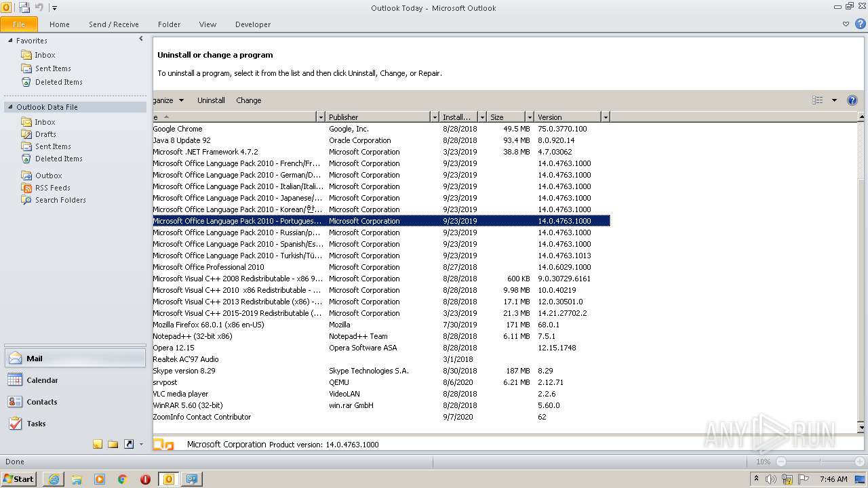Open the File tab
This screenshot has width=868, height=488.
[19, 24]
